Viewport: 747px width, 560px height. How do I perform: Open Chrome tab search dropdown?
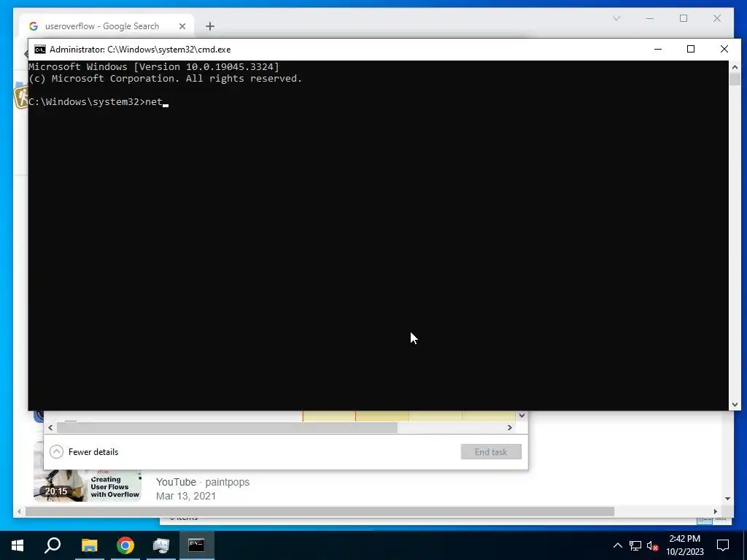(x=616, y=18)
